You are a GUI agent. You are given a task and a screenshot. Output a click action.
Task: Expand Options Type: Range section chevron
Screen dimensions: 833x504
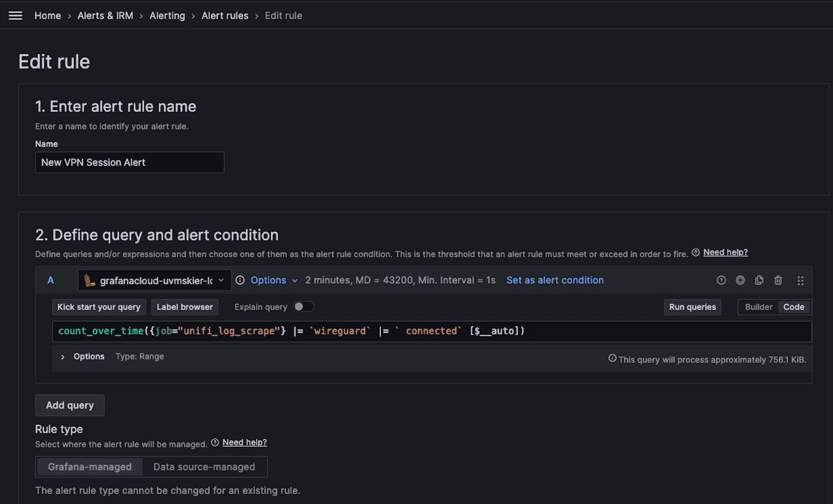tap(62, 357)
